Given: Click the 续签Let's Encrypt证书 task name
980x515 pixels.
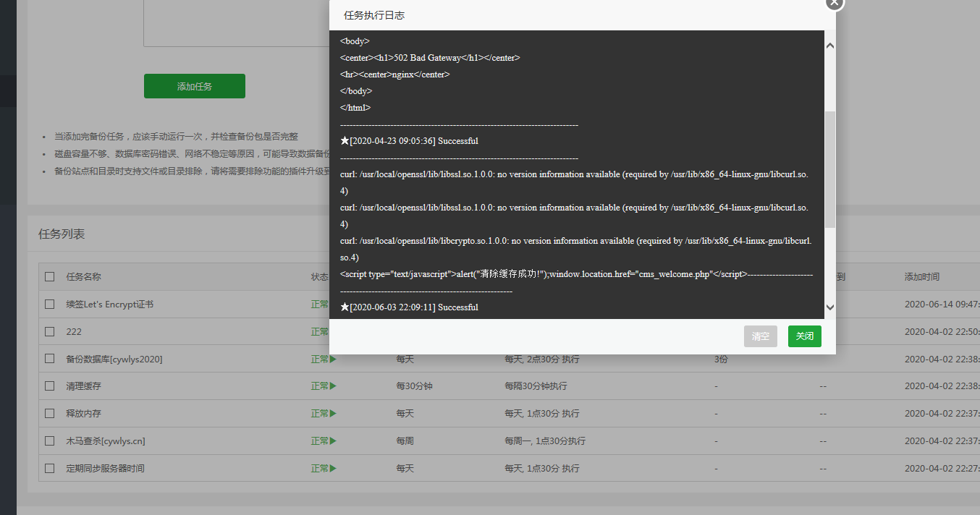Looking at the screenshot, I should (x=110, y=304).
